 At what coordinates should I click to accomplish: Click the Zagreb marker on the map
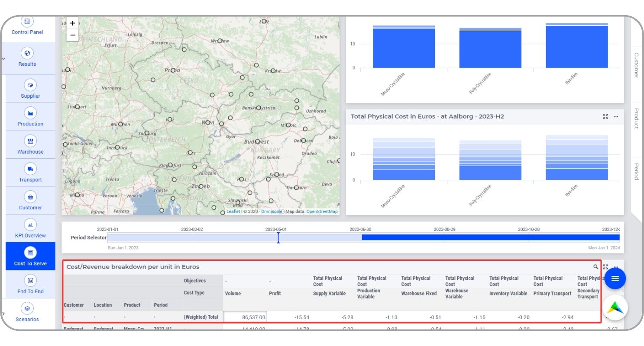click(x=201, y=186)
